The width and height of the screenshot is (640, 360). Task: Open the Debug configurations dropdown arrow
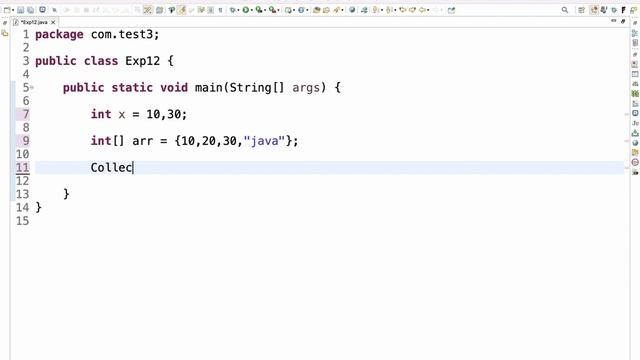(238, 10)
